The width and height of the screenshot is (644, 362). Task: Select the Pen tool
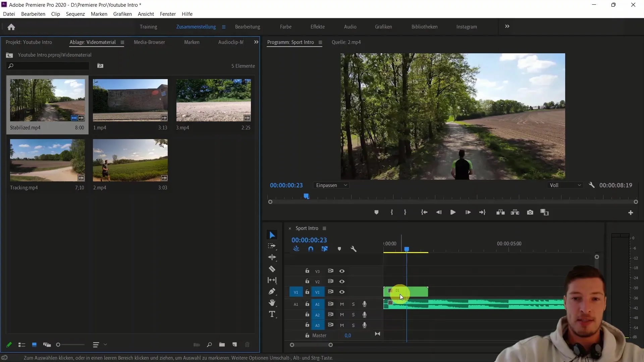[272, 292]
